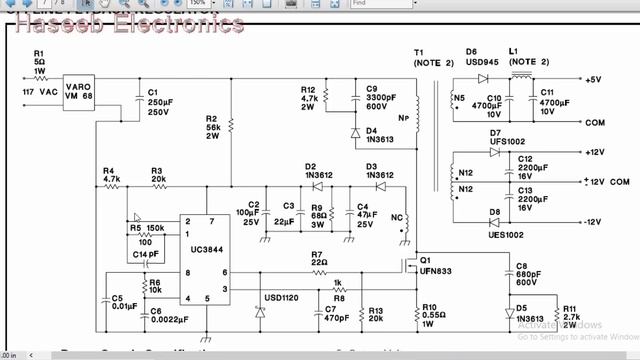The height and width of the screenshot is (360, 640).
Task: Click the +5V output label
Action: 593,80
